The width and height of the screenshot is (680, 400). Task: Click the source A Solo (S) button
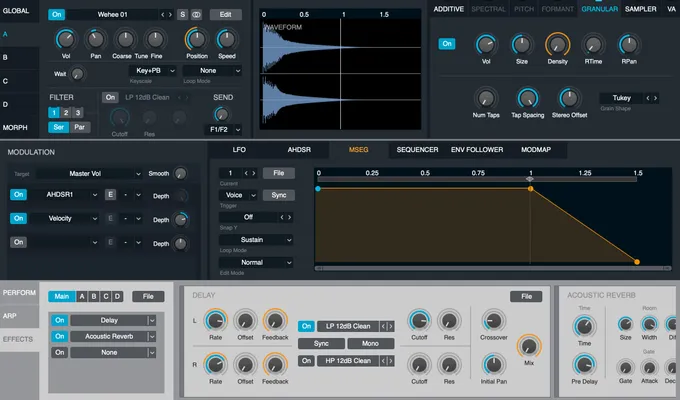click(182, 15)
